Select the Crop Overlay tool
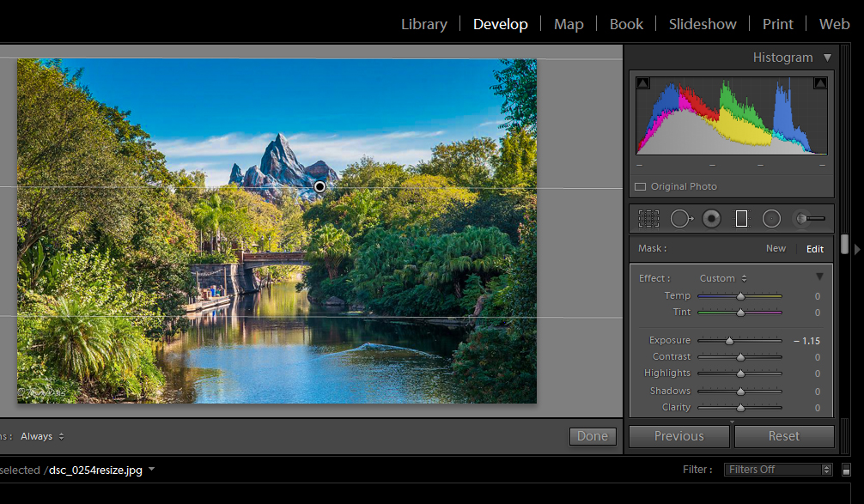The height and width of the screenshot is (504, 864). (648, 219)
